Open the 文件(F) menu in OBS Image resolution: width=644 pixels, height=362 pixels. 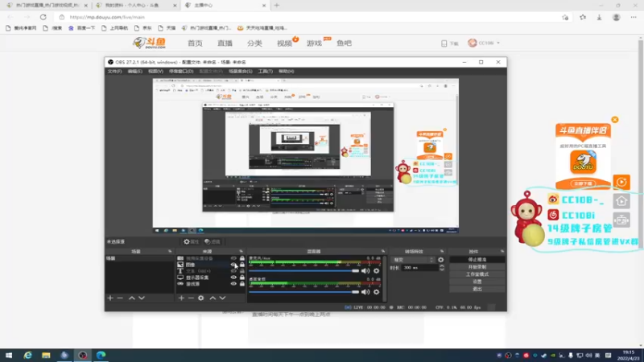point(114,71)
